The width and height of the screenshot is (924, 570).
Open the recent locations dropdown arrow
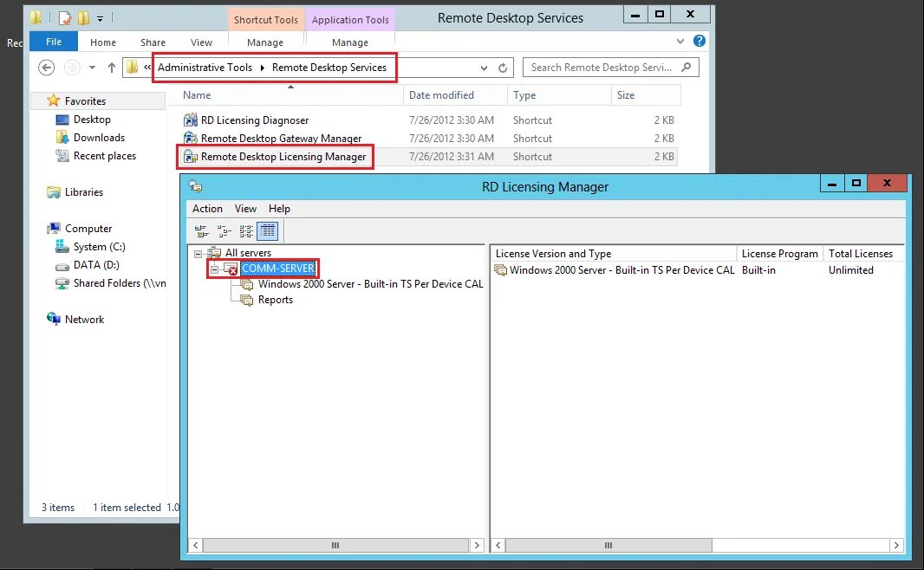pyautogui.click(x=93, y=68)
